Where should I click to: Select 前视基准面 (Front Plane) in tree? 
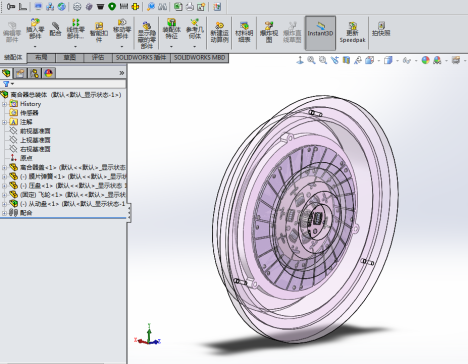click(x=35, y=131)
